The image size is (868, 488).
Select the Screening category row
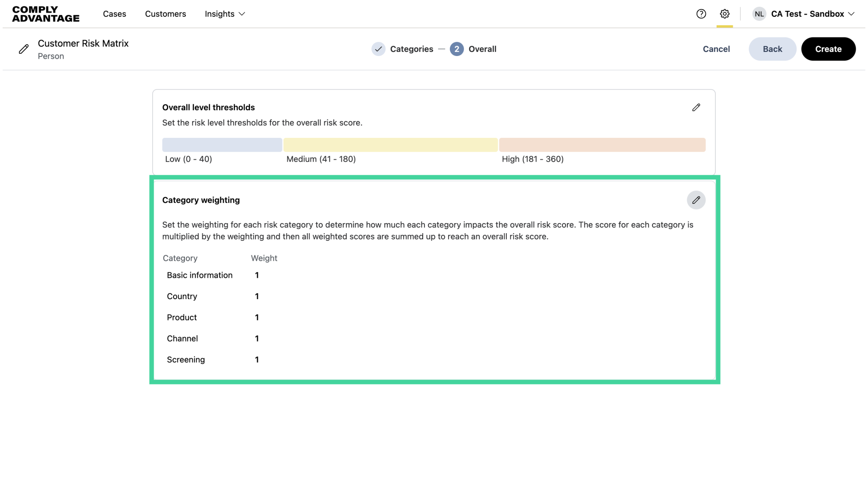(186, 360)
